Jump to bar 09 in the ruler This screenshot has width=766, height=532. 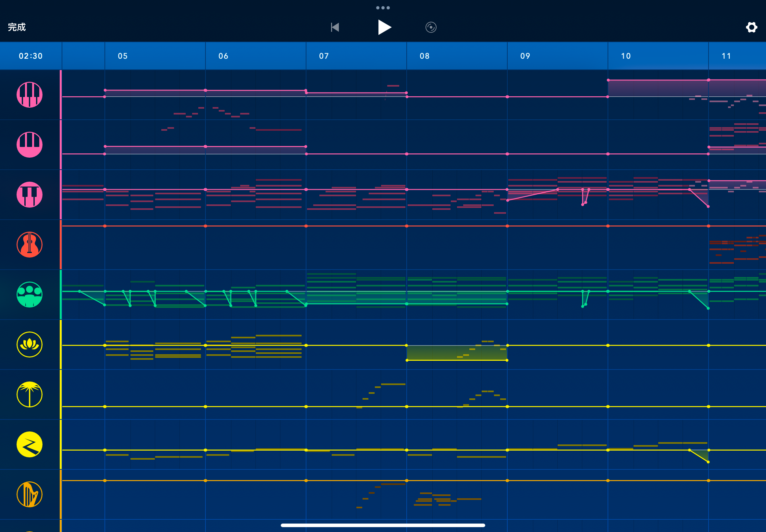tap(525, 56)
